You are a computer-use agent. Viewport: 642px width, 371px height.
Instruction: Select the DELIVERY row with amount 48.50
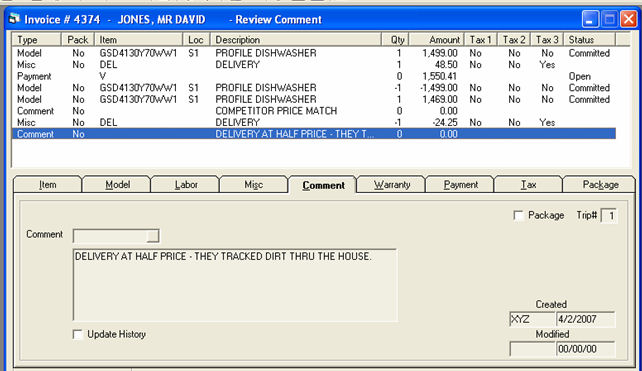pos(314,65)
